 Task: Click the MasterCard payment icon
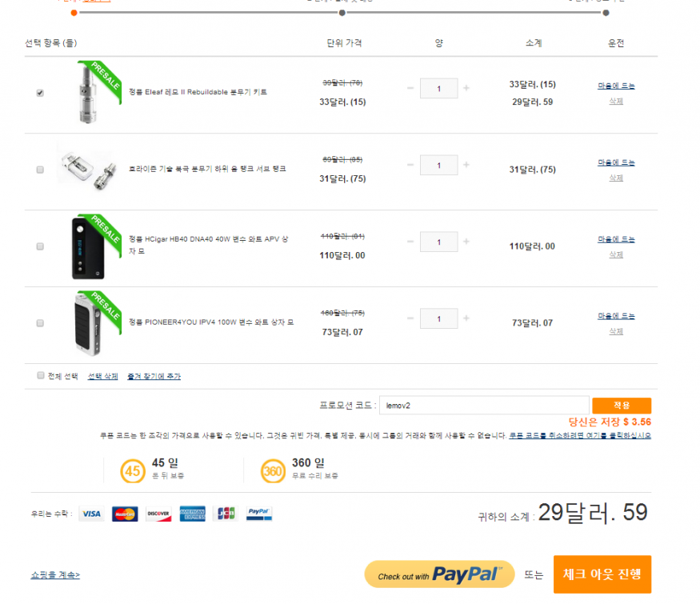coord(125,514)
